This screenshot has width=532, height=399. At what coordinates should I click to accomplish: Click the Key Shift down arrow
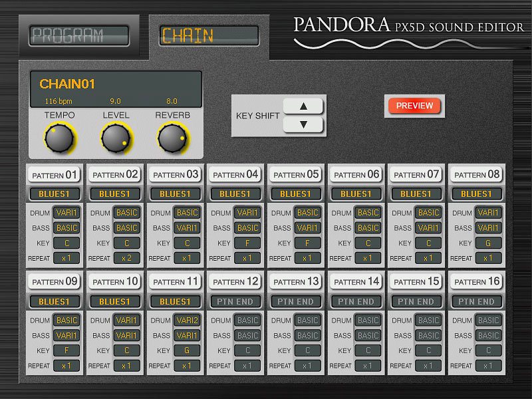click(303, 124)
